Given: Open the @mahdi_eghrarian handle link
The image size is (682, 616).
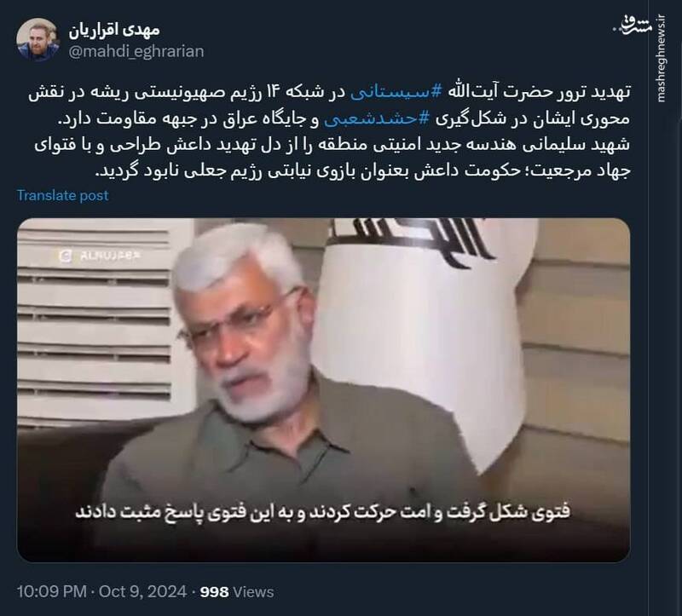Looking at the screenshot, I should pos(136,51).
